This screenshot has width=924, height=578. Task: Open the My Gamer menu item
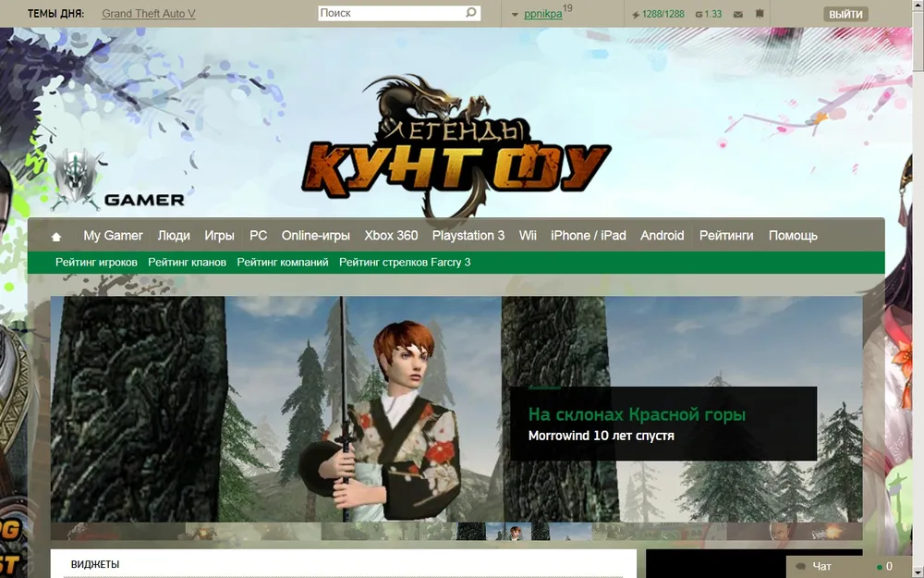click(x=113, y=235)
